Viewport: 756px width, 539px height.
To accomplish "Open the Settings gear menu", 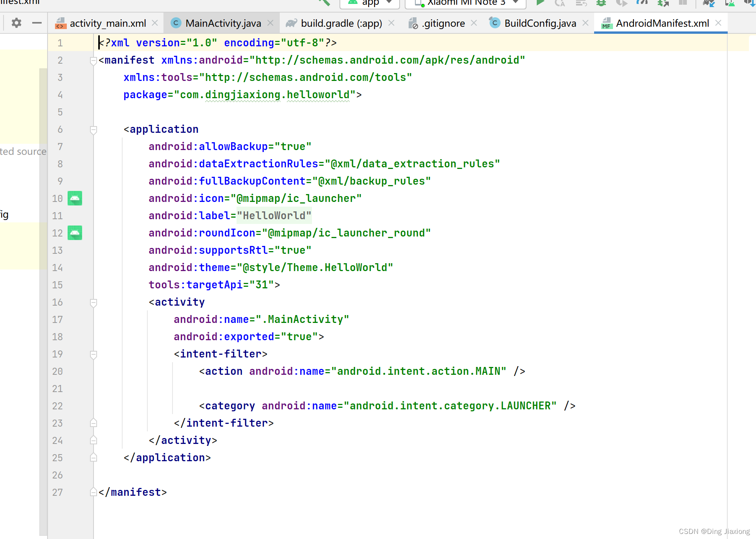I will pos(17,23).
